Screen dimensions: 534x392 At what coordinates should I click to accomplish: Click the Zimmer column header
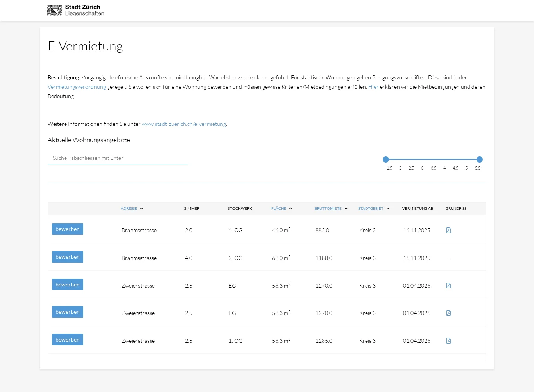tap(192, 209)
